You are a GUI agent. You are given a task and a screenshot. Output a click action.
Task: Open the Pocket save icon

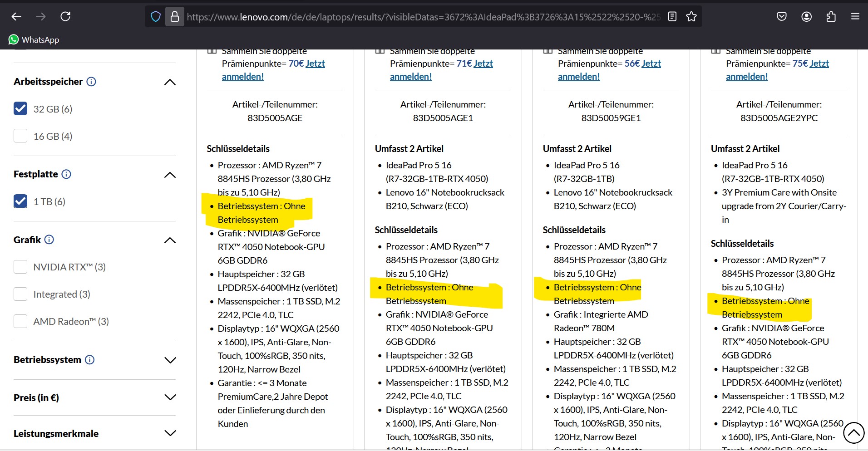click(782, 17)
